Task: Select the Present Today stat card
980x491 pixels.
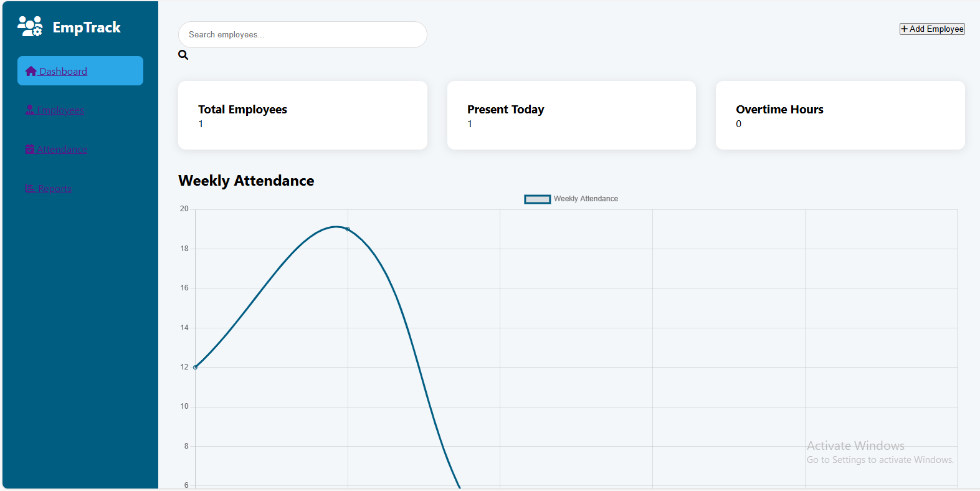Action: [x=571, y=115]
